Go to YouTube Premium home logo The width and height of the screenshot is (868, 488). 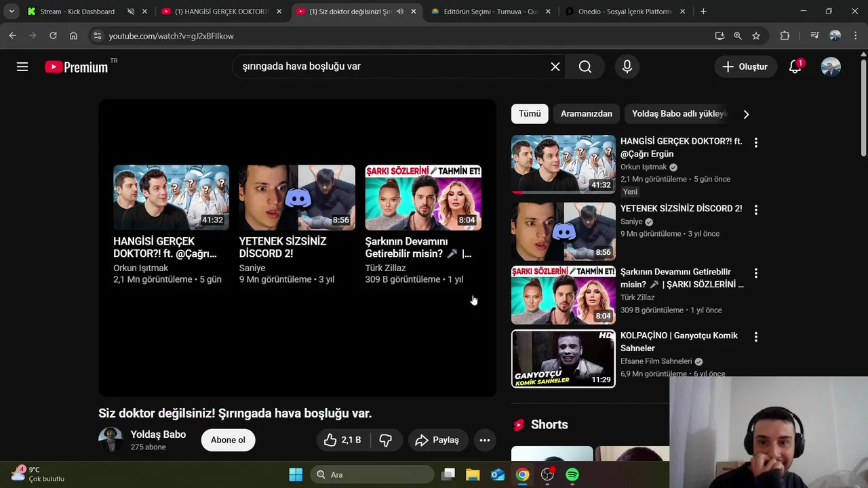tap(77, 66)
